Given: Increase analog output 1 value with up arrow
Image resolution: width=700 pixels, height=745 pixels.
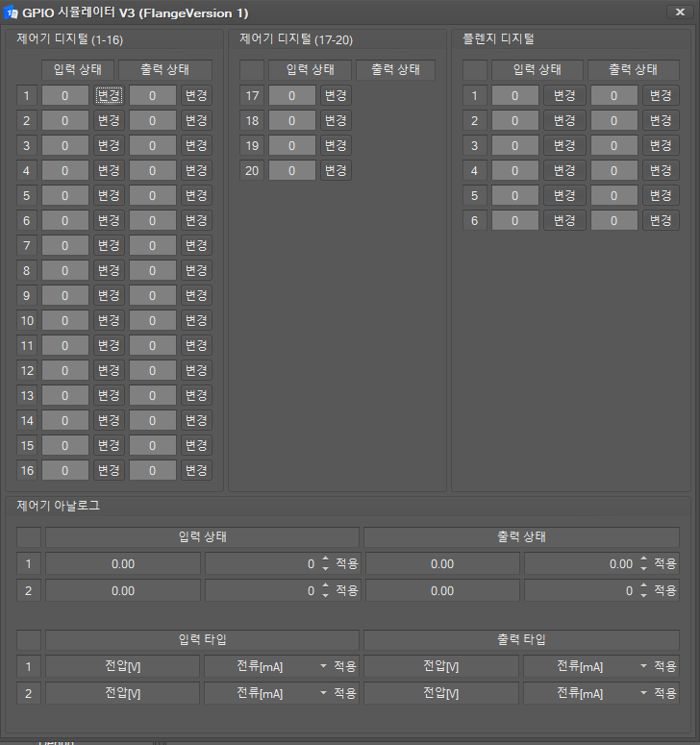Looking at the screenshot, I should click(x=643, y=559).
